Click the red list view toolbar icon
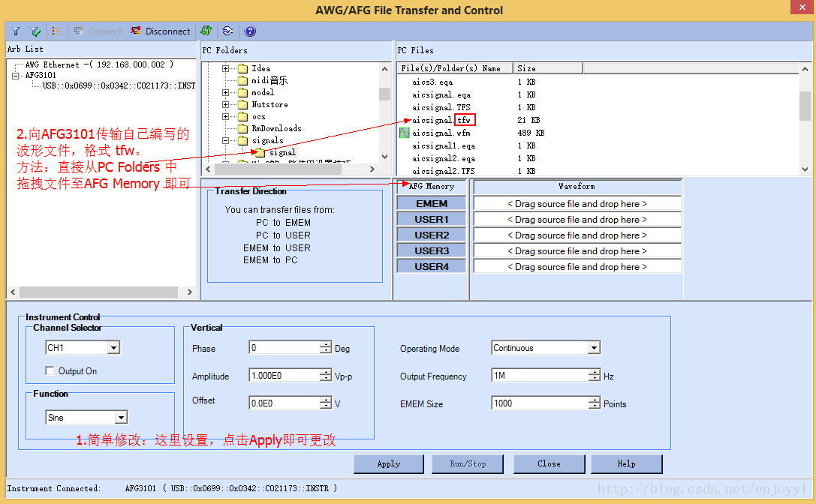The height and width of the screenshot is (504, 816). coord(56,31)
